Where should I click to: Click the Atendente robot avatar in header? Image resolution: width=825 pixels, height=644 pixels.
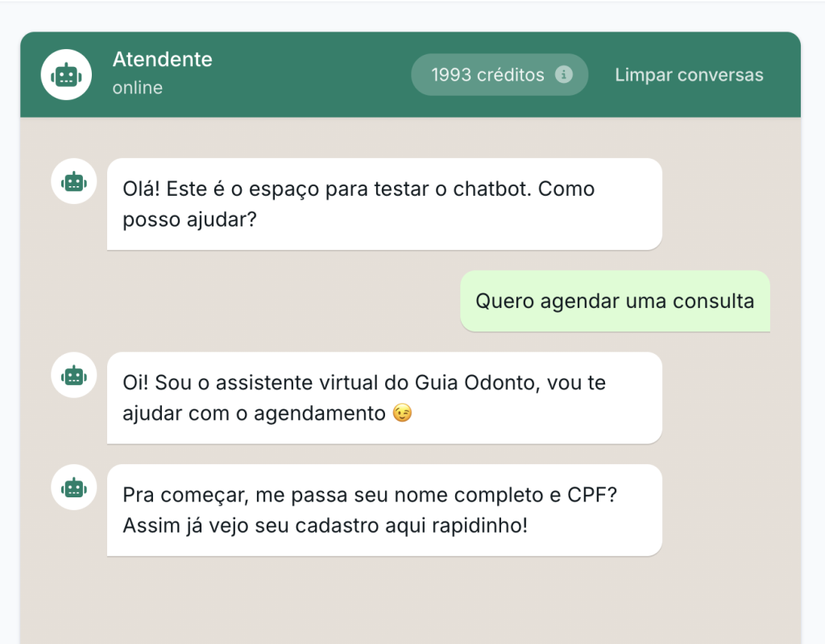click(66, 75)
